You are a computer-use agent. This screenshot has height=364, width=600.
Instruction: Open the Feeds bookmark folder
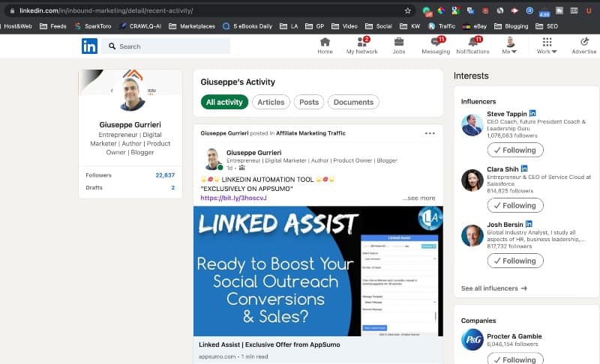pos(53,26)
